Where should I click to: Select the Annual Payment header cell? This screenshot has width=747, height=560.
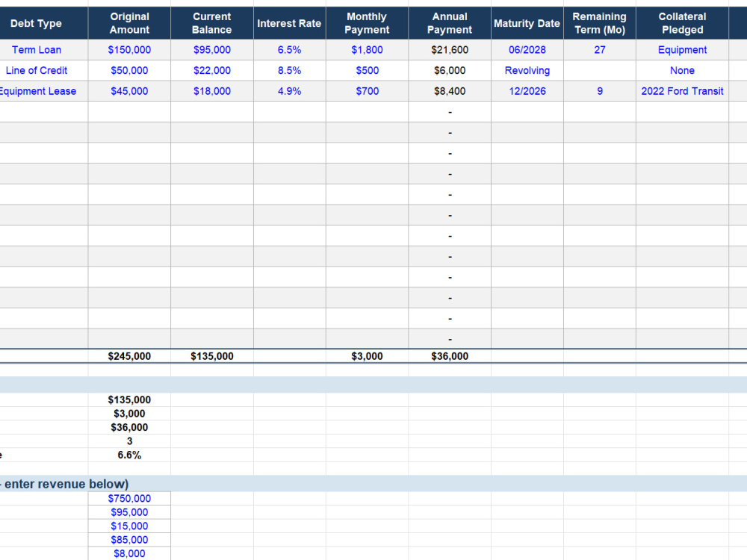[450, 23]
